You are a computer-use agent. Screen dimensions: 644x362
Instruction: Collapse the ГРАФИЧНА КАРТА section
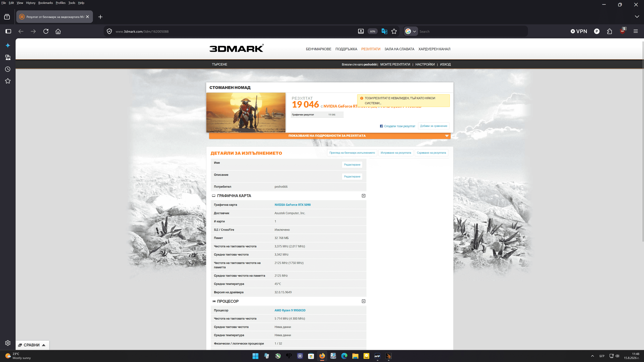(363, 196)
